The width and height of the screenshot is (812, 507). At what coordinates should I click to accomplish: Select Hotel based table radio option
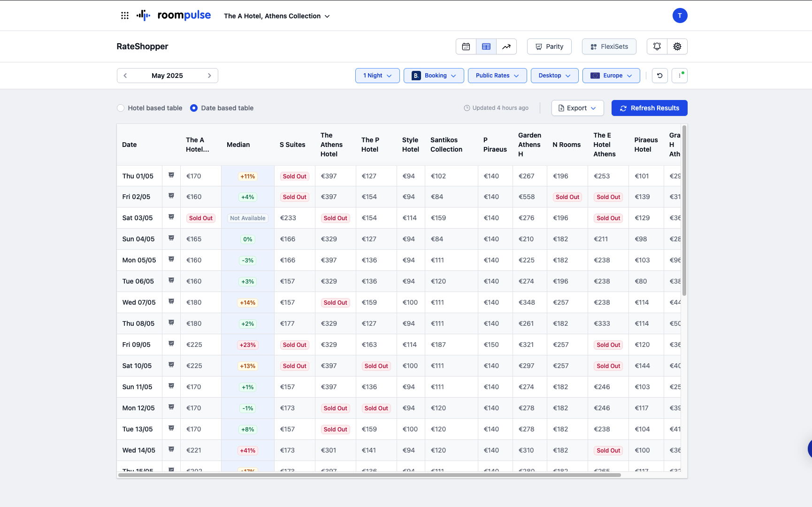[121, 108]
